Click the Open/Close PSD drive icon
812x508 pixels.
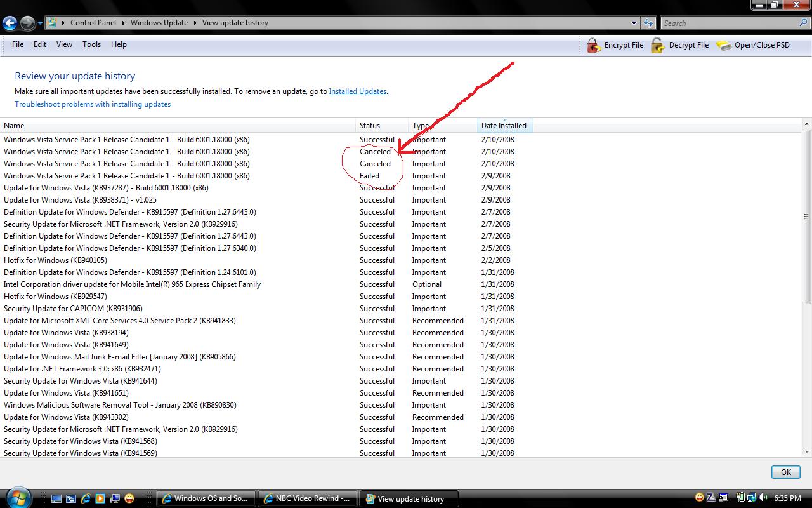724,45
